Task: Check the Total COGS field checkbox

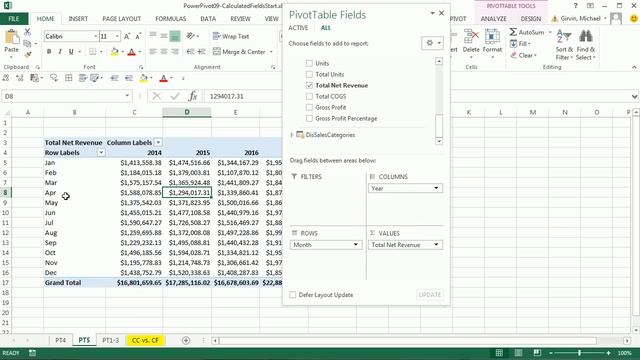Action: click(309, 96)
